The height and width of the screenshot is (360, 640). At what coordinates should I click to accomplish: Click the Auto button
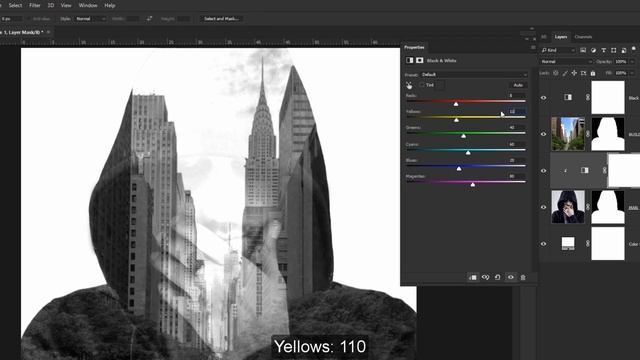(x=518, y=85)
